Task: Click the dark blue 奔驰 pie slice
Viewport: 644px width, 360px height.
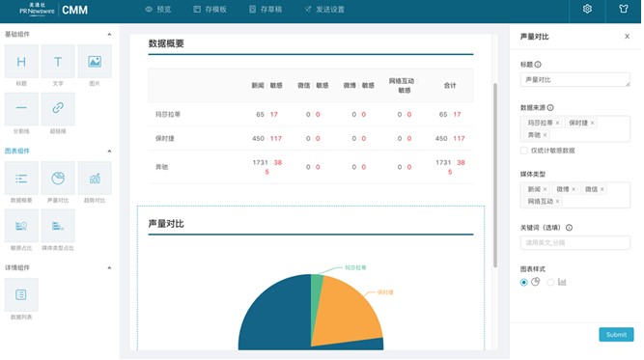Action: (x=275, y=316)
